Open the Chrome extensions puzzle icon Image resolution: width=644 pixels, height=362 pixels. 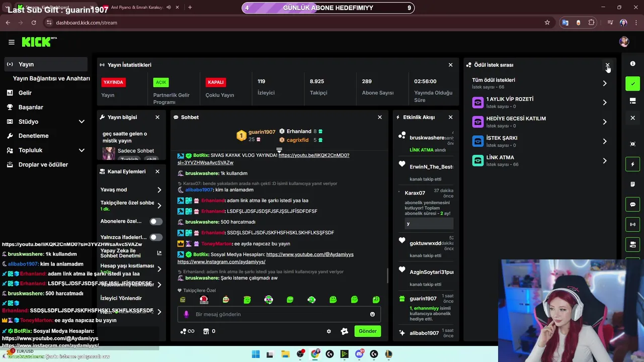[x=591, y=23]
